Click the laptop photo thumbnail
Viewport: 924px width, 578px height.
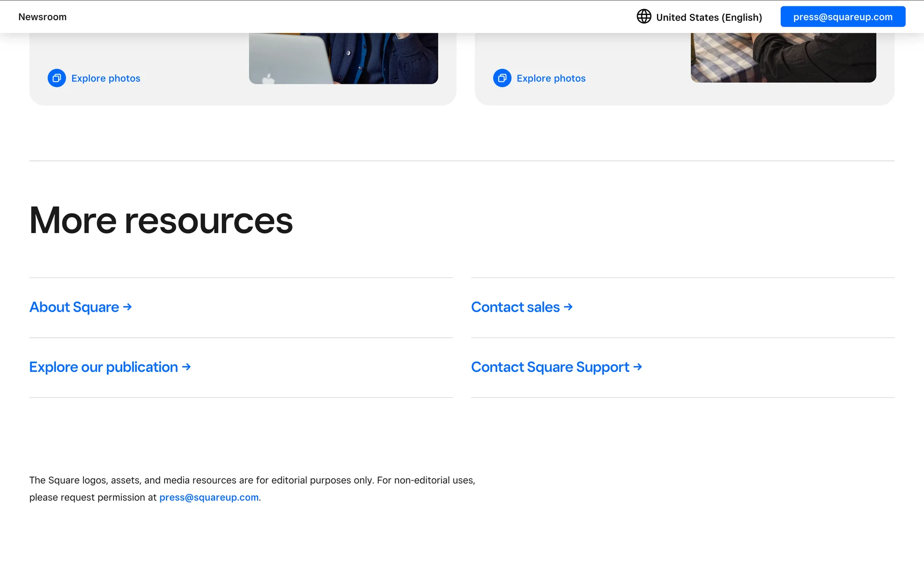point(343,58)
